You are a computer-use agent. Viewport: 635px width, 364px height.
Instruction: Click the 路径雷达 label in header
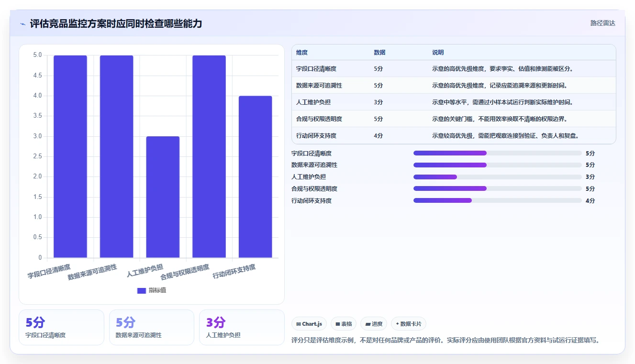coord(603,23)
